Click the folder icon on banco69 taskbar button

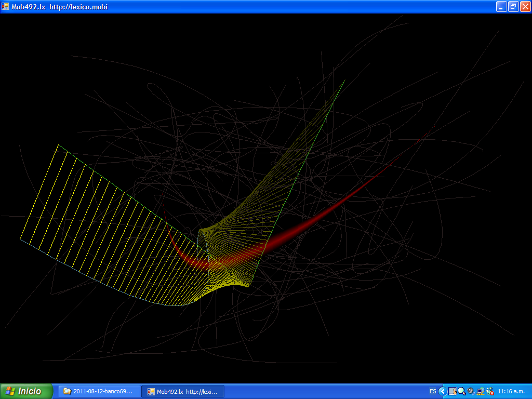(67, 391)
